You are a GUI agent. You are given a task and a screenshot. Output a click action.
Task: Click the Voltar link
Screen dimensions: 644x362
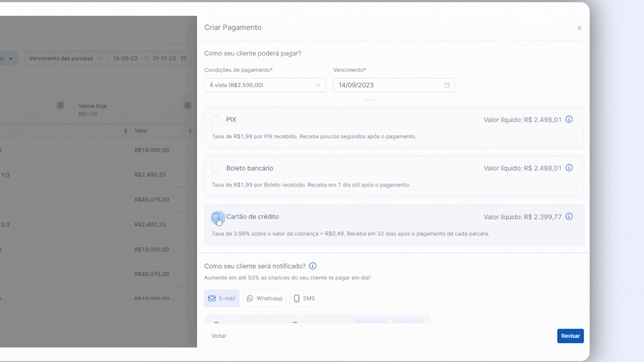tap(219, 336)
